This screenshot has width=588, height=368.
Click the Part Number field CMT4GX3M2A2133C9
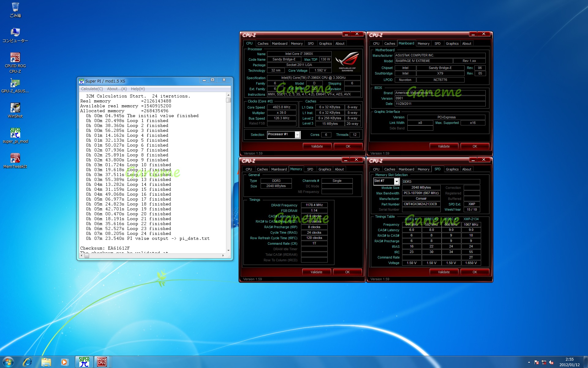(x=421, y=204)
